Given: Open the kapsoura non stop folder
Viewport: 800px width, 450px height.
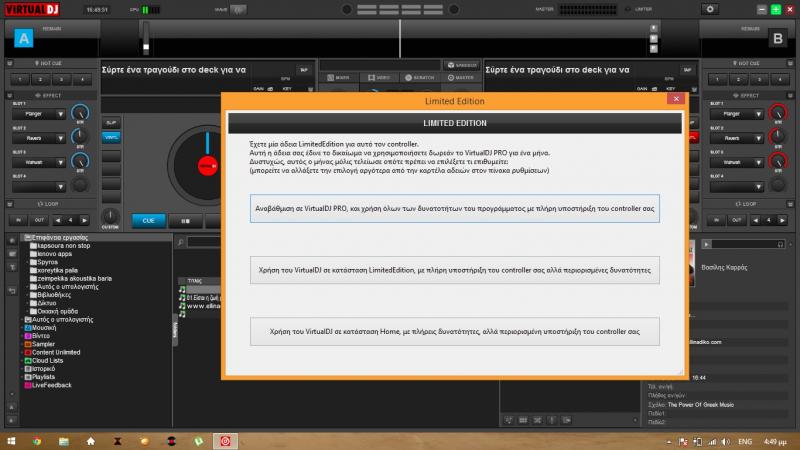Looking at the screenshot, I should [60, 245].
